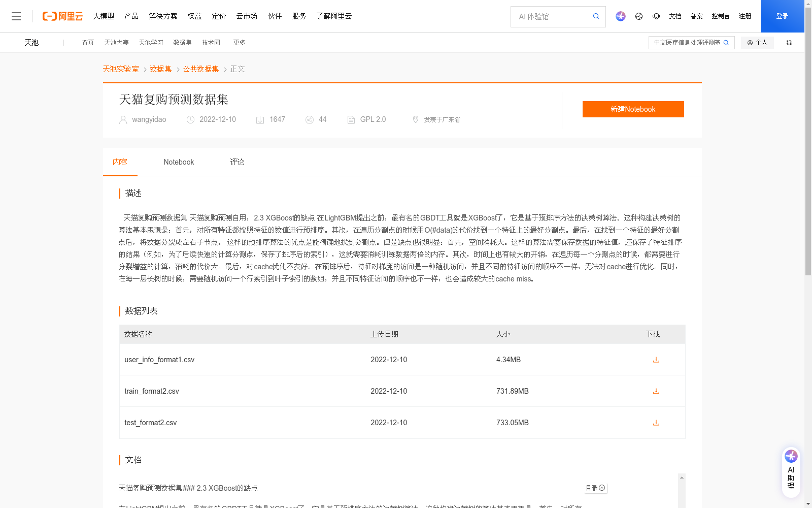
Task: Open the 文档 link in header
Action: click(x=675, y=16)
